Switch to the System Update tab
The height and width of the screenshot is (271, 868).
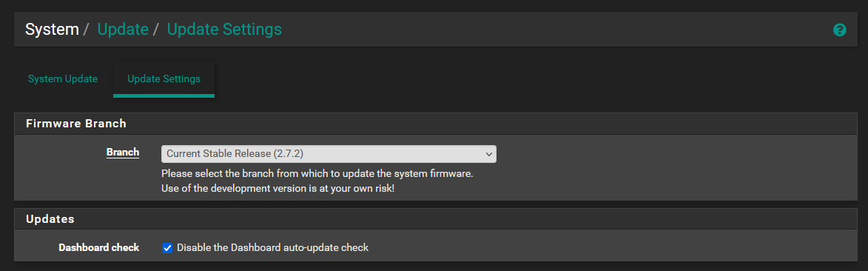point(63,78)
